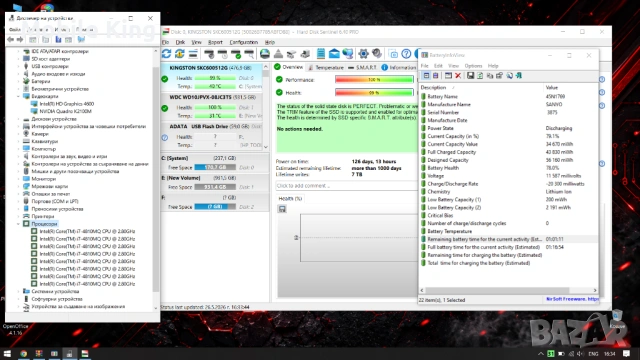
Task: Click the gray pyramid icon in Hard Disk Sentinel toolbar
Action: point(278,54)
